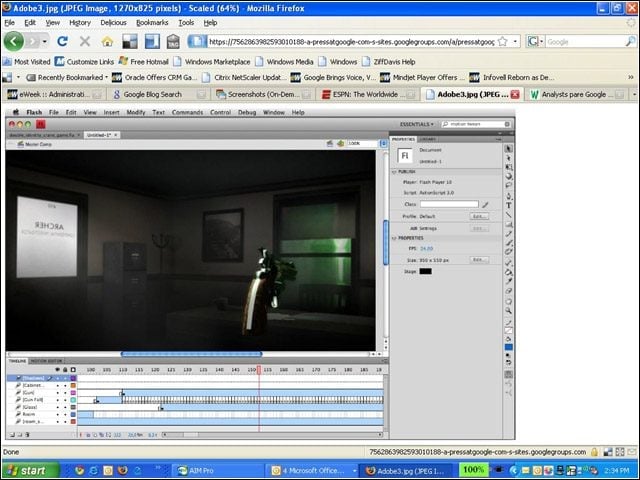Toggle outline color box of Gun layer
This screenshot has height=480, width=640.
(73, 393)
